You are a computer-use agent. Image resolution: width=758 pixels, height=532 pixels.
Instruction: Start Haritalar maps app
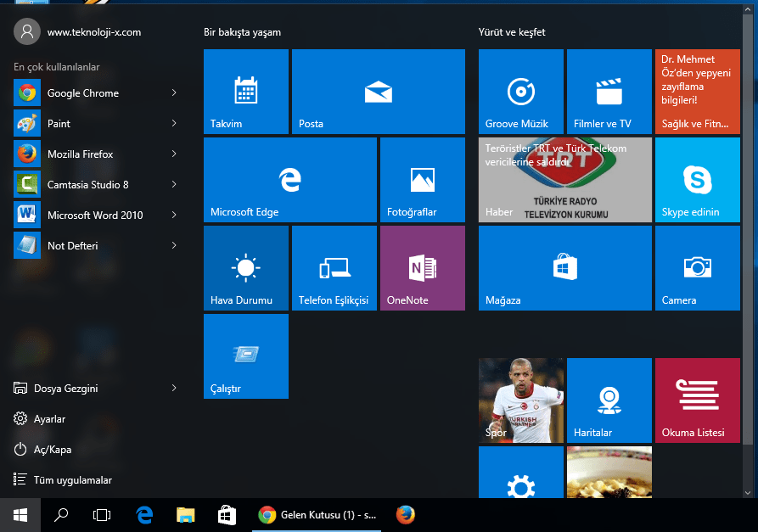609,400
